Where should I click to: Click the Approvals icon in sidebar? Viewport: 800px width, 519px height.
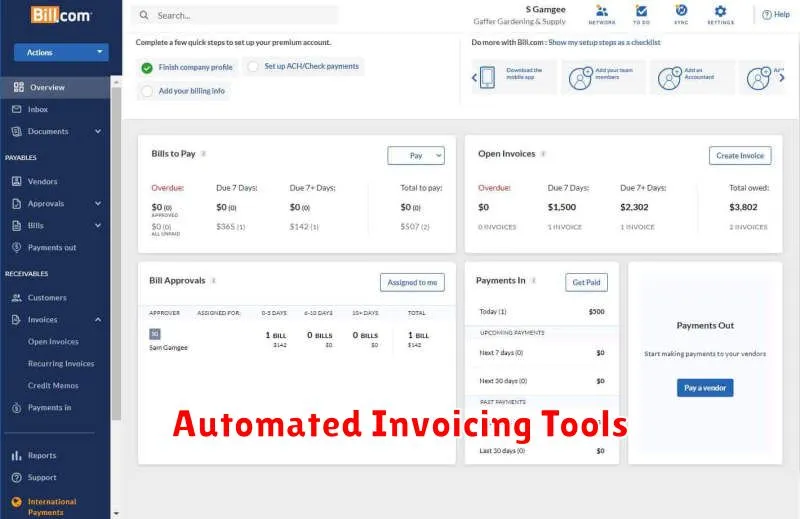[x=17, y=203]
